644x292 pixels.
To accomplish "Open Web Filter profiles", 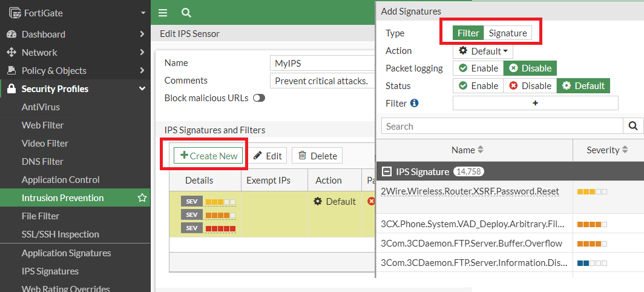I will 43,125.
